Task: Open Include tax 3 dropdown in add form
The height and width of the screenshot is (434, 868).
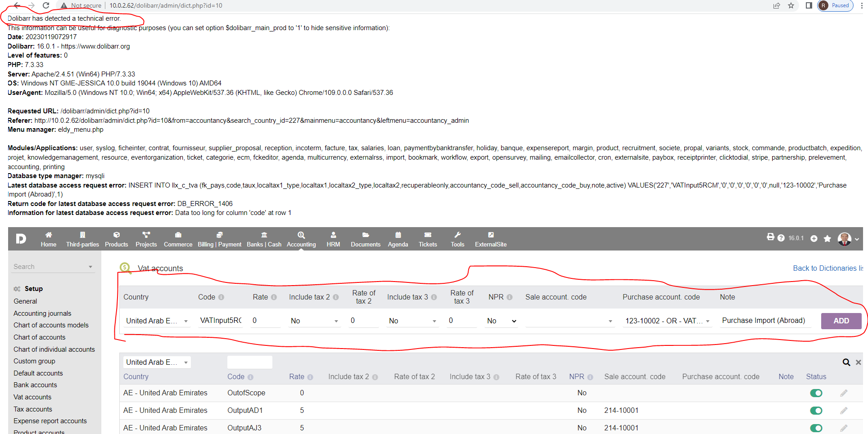Action: pyautogui.click(x=412, y=321)
